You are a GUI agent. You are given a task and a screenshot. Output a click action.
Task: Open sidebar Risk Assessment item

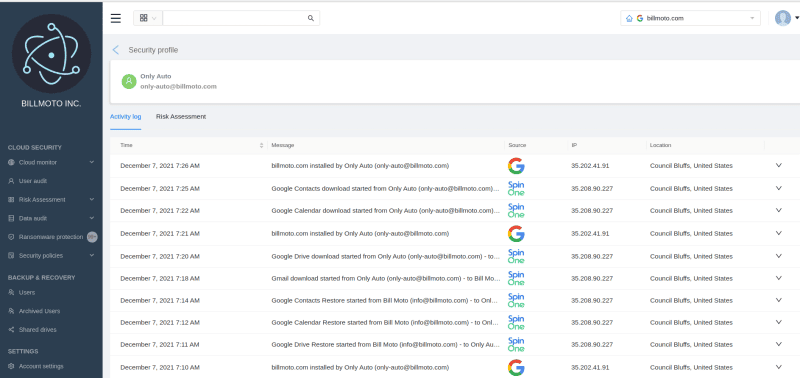pyautogui.click(x=42, y=199)
